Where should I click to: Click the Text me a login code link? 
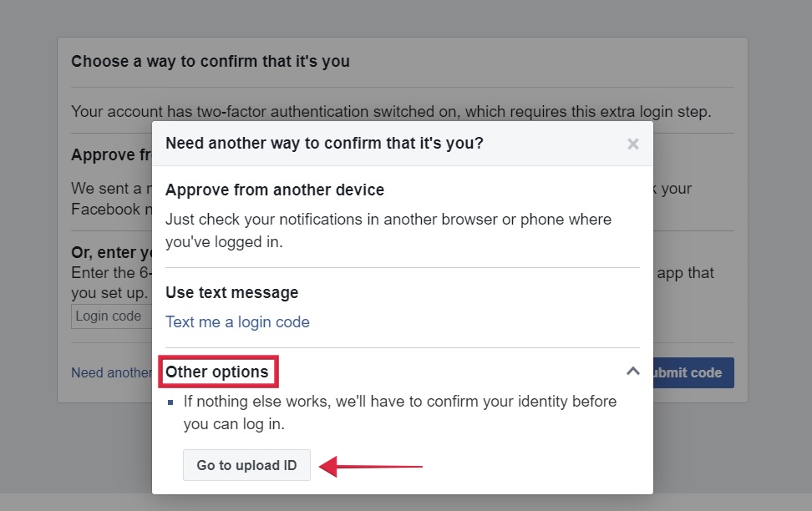click(x=237, y=321)
